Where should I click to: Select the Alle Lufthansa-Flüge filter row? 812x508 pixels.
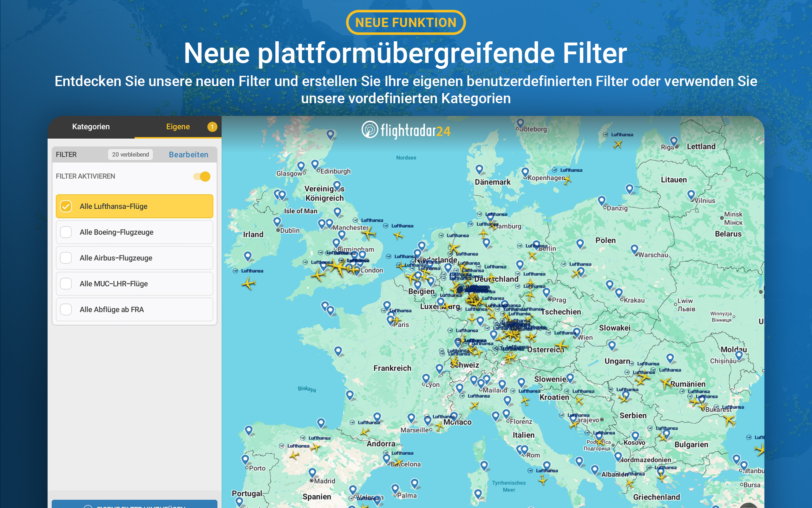(134, 206)
